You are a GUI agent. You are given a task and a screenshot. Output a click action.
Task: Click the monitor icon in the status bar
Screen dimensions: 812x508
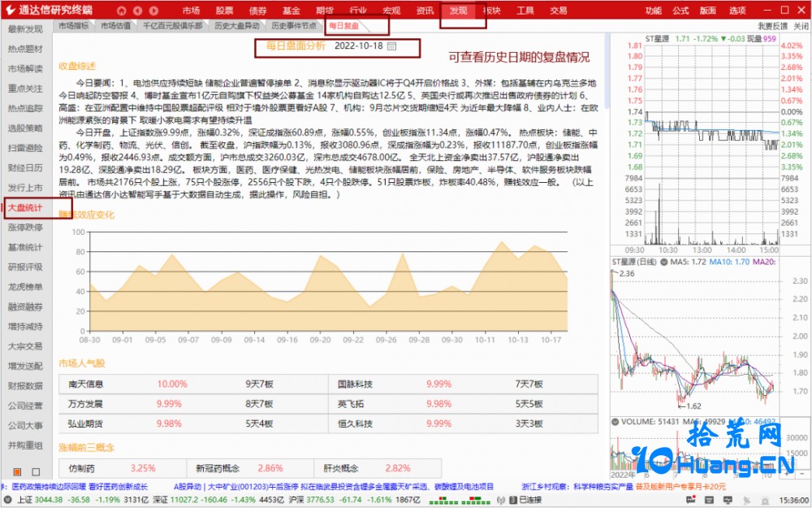click(x=728, y=500)
